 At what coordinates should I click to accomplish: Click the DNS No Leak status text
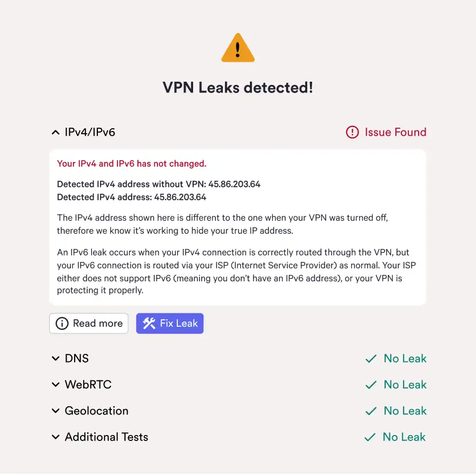pos(405,359)
